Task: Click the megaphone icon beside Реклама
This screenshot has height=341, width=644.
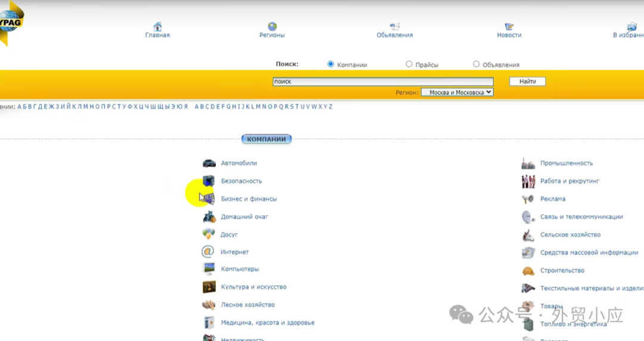Action: pyautogui.click(x=528, y=199)
